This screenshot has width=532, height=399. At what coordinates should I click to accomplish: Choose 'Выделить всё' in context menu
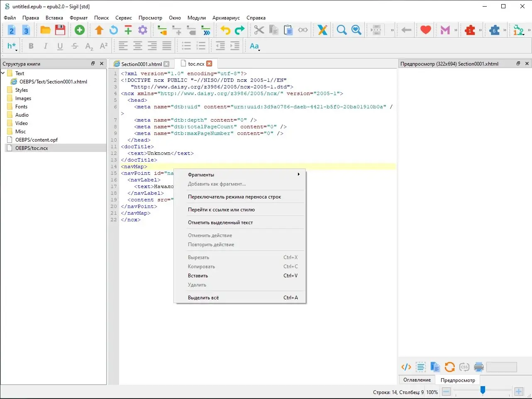pyautogui.click(x=203, y=298)
